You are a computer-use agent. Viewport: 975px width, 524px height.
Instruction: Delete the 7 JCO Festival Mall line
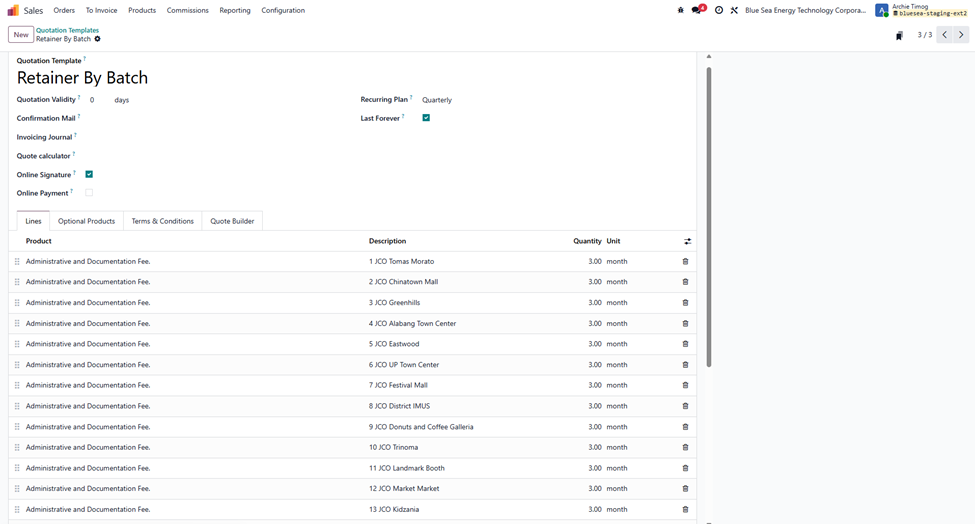(x=685, y=385)
